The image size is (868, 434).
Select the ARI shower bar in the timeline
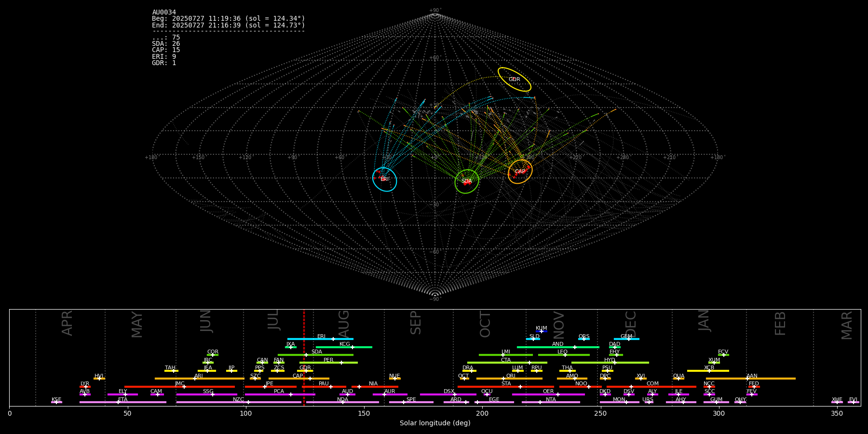pyautogui.click(x=199, y=379)
